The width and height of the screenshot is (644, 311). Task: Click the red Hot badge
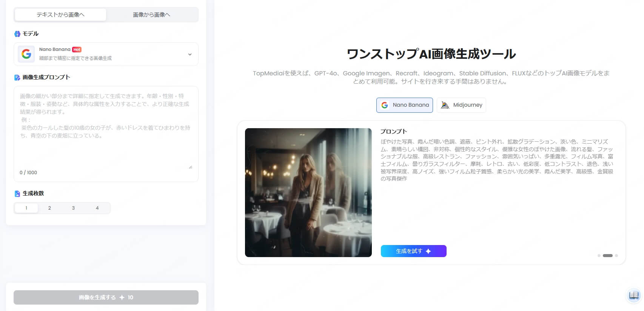click(77, 49)
